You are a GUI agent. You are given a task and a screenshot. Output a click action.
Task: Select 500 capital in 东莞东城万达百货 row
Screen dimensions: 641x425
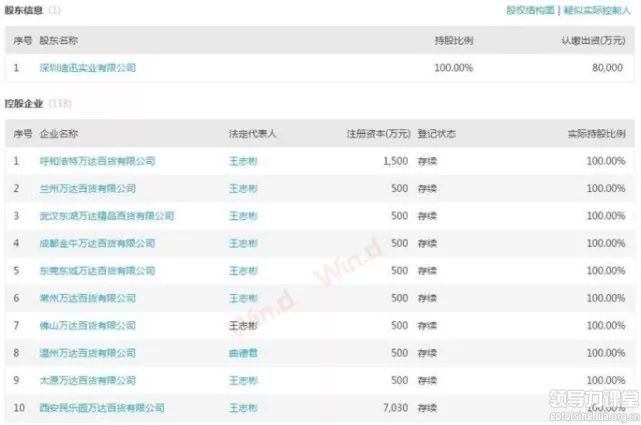pyautogui.click(x=399, y=271)
